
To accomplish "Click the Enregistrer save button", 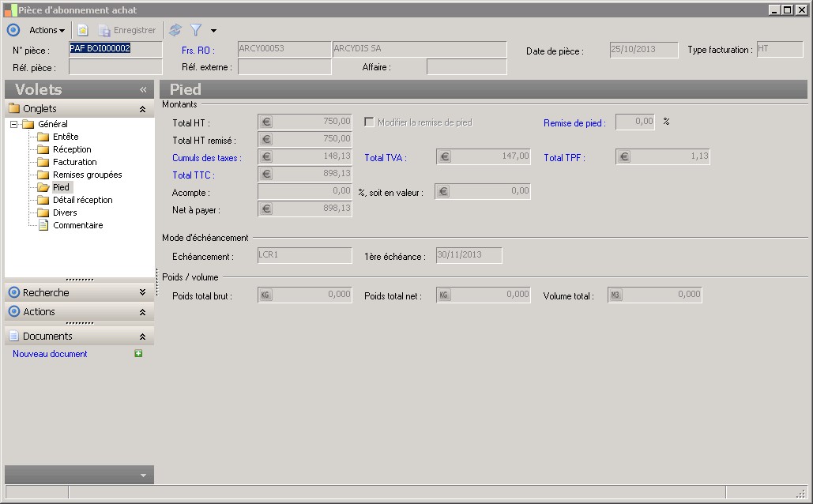I will coord(127,30).
